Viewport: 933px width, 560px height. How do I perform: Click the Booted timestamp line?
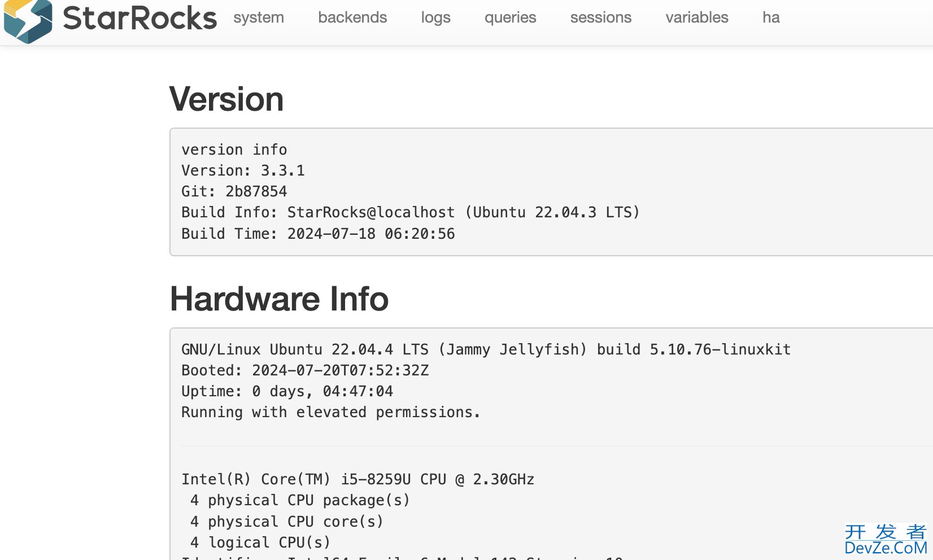305,370
